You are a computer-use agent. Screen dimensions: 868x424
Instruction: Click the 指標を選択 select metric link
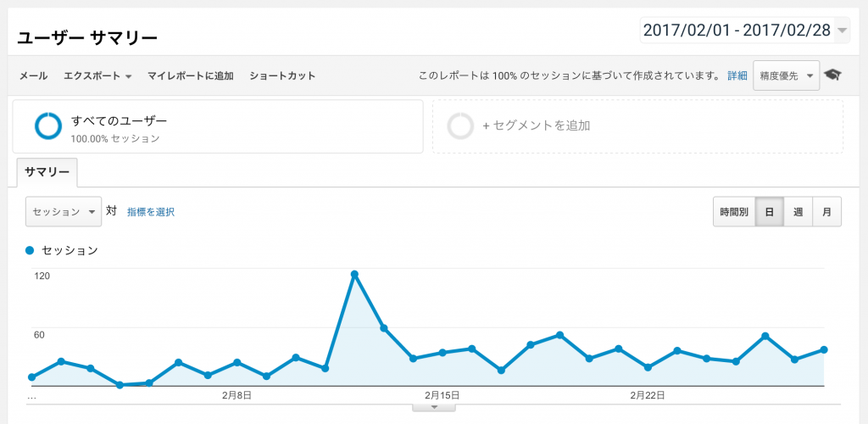(x=151, y=212)
